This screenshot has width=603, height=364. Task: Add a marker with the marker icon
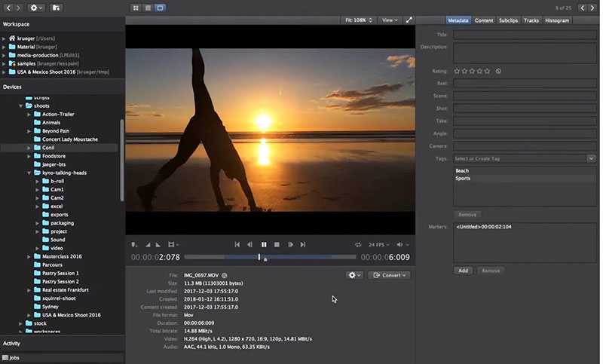click(x=133, y=244)
